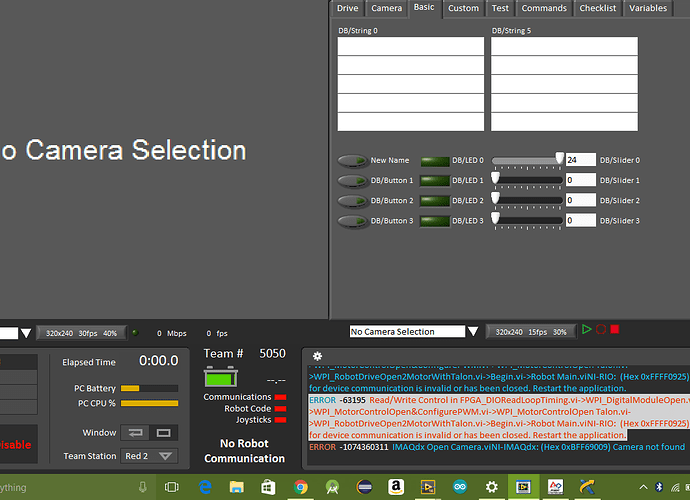Open the Custom tab
Image resolution: width=690 pixels, height=500 pixels.
pyautogui.click(x=463, y=8)
